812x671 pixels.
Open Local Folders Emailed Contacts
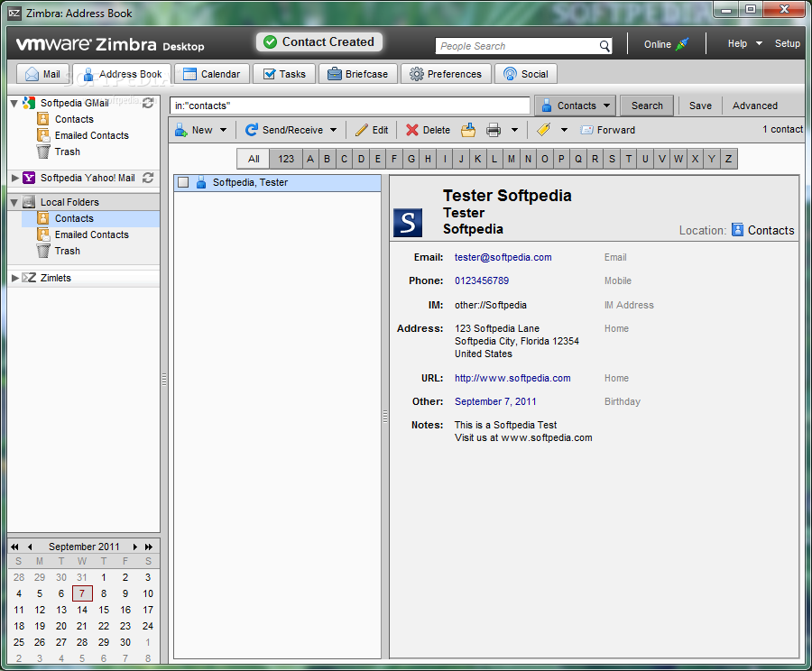pos(92,234)
